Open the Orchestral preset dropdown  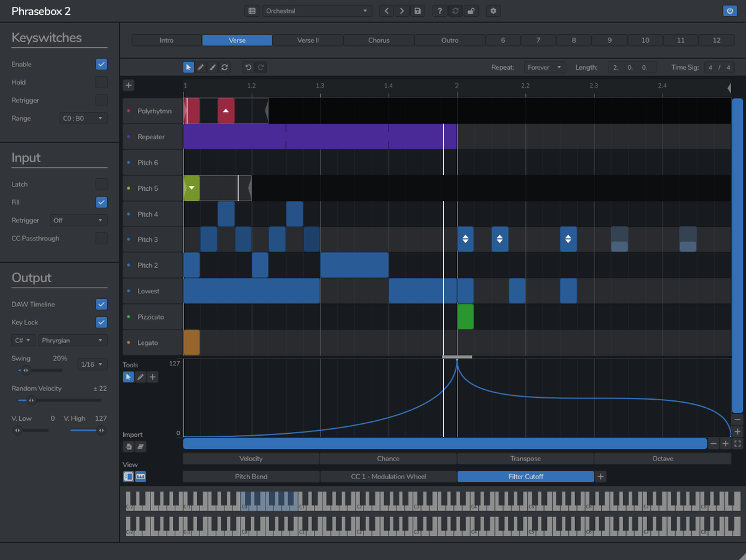click(317, 11)
